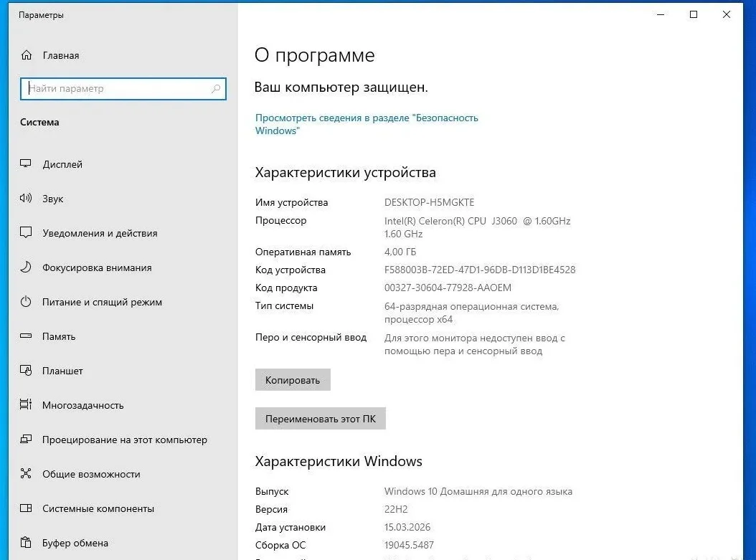The width and height of the screenshot is (756, 560).
Task: Open the Память section
Action: coord(123,336)
